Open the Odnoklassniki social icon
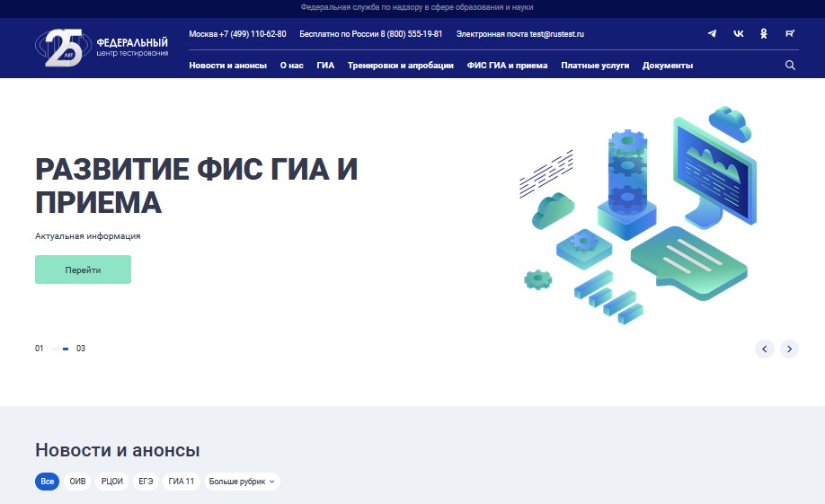825x504 pixels. pyautogui.click(x=764, y=33)
